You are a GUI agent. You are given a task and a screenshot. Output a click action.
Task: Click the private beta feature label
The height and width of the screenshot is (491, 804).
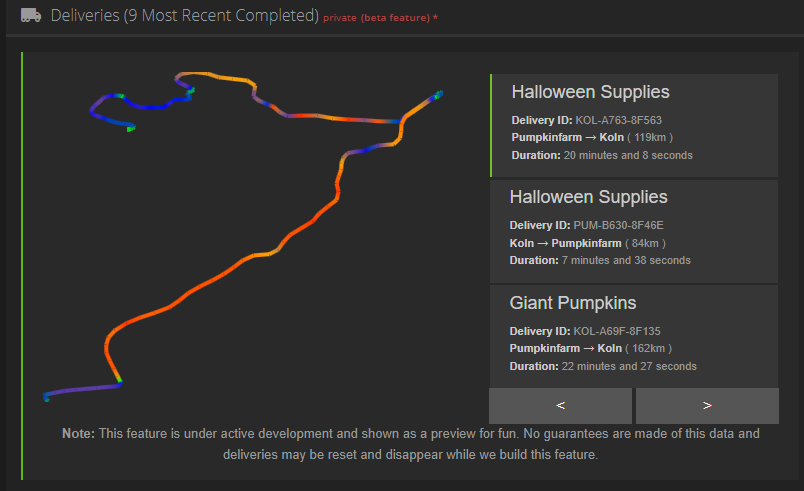(380, 18)
